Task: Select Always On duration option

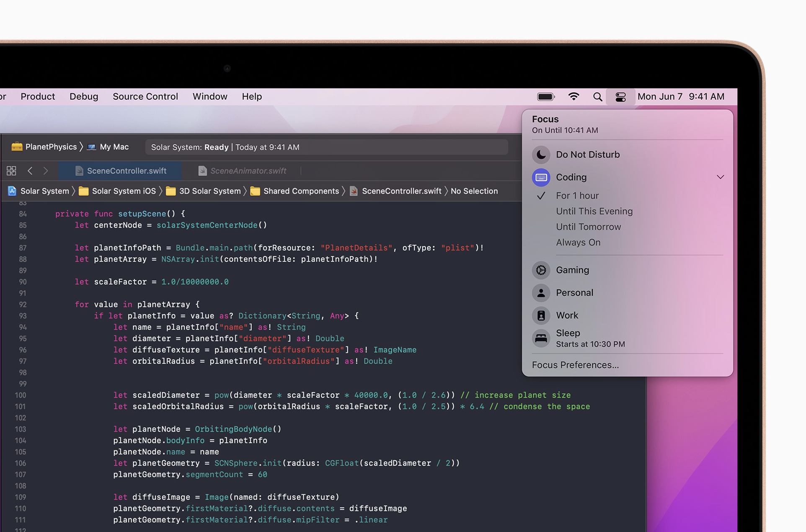Action: click(x=578, y=242)
